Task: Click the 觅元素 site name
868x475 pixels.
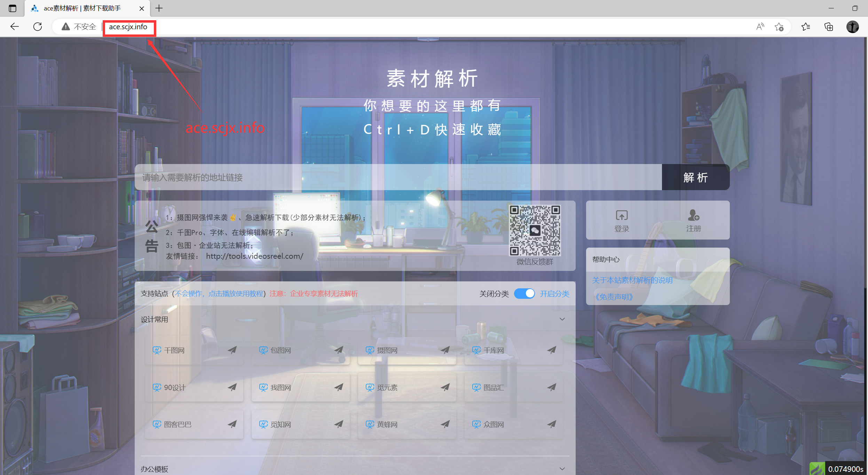Action: pyautogui.click(x=387, y=388)
